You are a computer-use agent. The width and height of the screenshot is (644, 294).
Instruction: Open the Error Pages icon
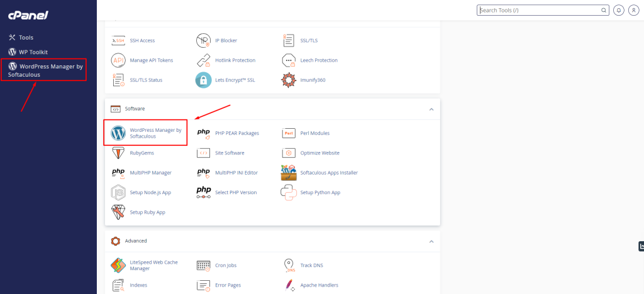203,285
